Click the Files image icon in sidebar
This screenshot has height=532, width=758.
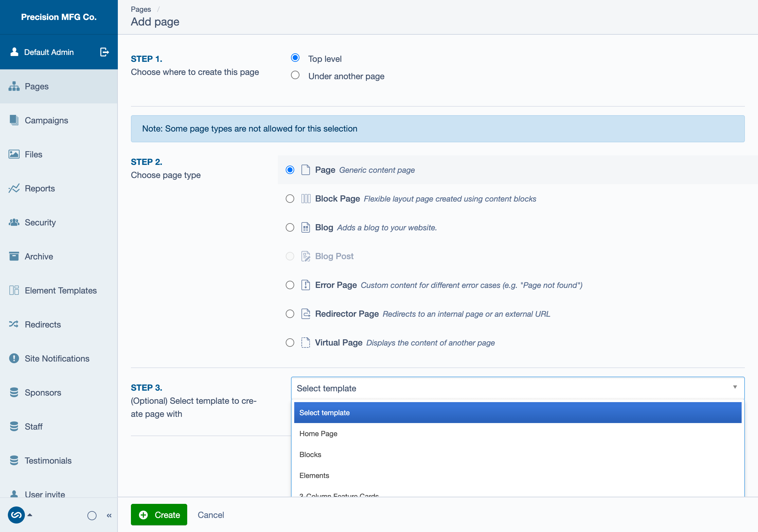(14, 154)
